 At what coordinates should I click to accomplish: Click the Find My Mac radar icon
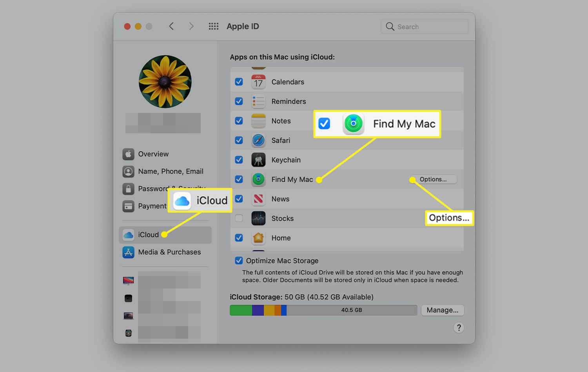(258, 179)
